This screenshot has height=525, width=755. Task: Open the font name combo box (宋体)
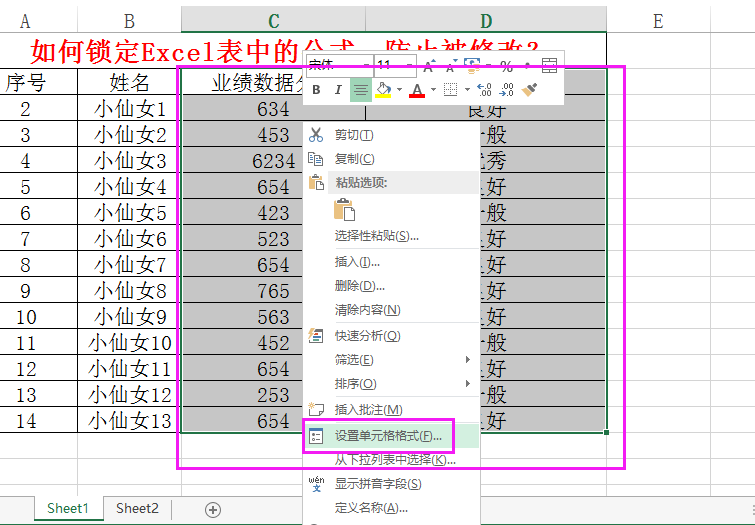click(x=339, y=66)
